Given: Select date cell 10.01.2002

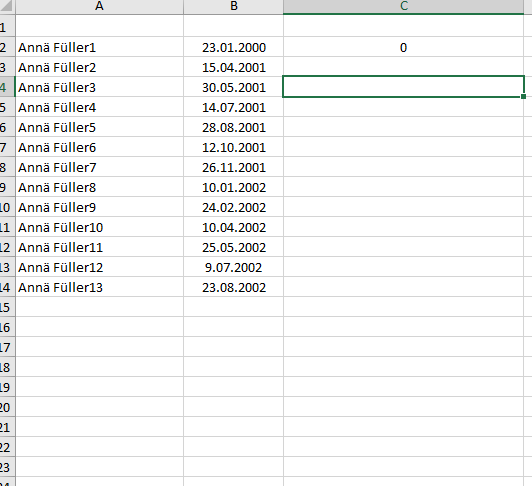Looking at the screenshot, I should [233, 187].
